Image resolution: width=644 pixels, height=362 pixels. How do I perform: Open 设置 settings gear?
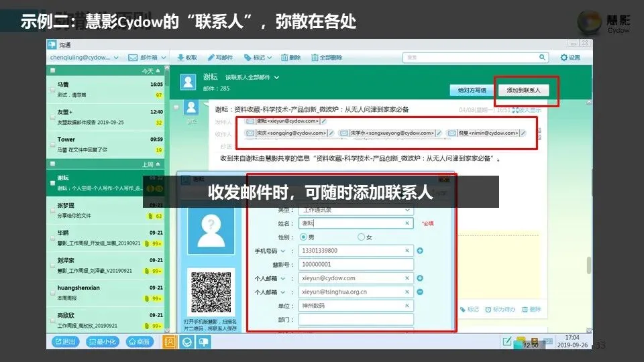pyautogui.click(x=564, y=58)
